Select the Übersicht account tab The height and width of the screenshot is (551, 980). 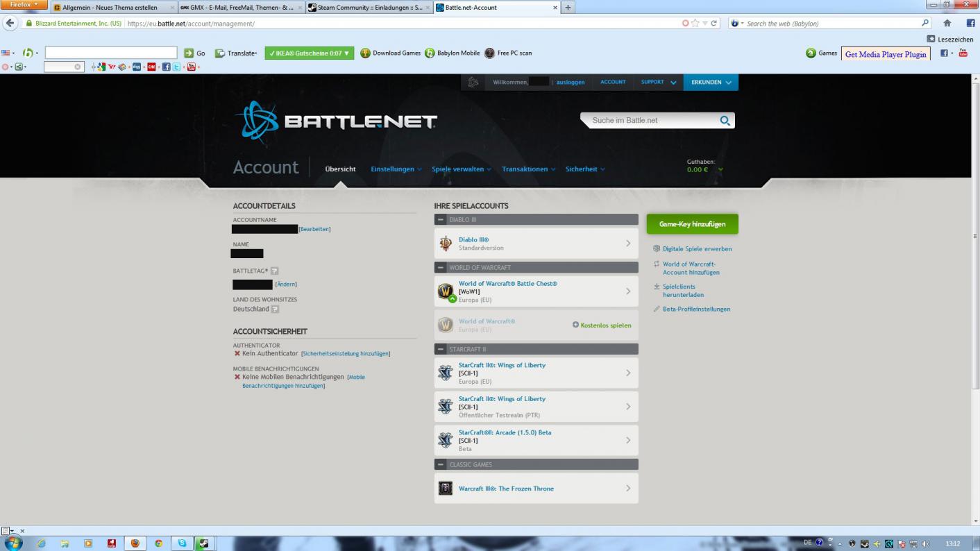[x=340, y=169]
